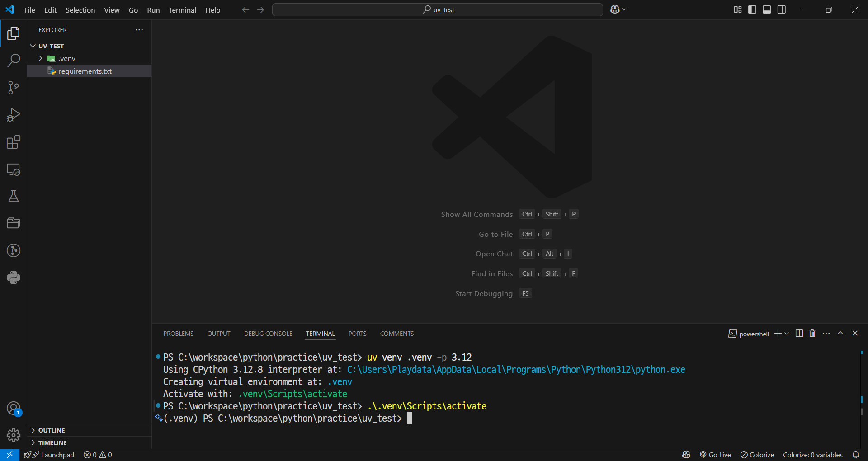Switch to the PORTS panel tab
The height and width of the screenshot is (461, 868).
[357, 334]
